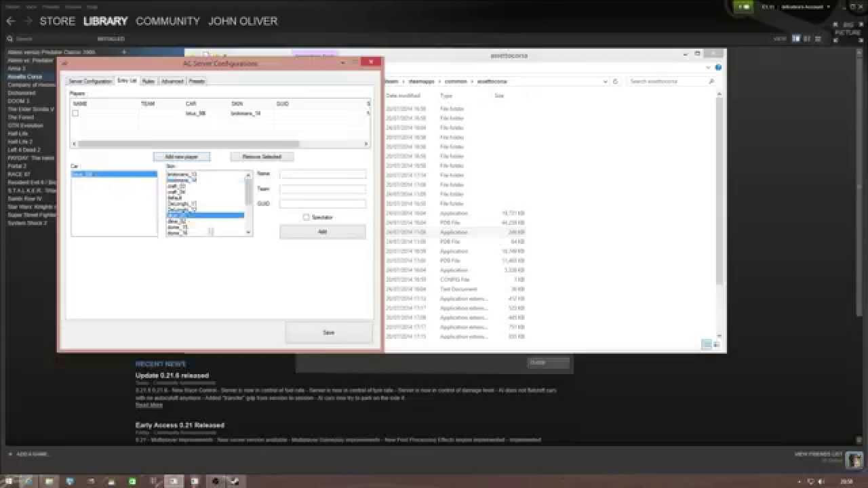
Task: Click into the Name input field
Action: pos(323,174)
